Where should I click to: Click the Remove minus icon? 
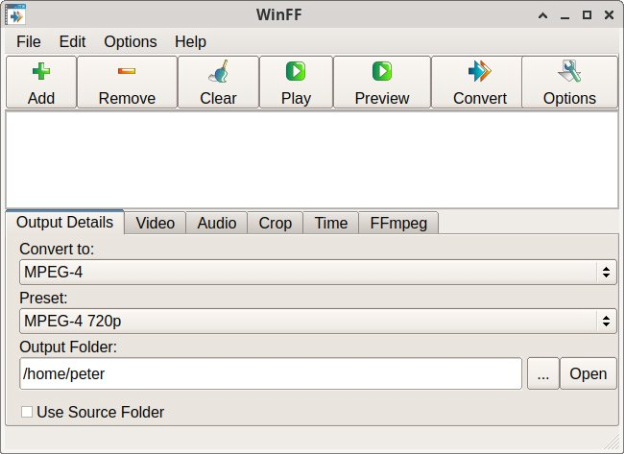pyautogui.click(x=127, y=72)
